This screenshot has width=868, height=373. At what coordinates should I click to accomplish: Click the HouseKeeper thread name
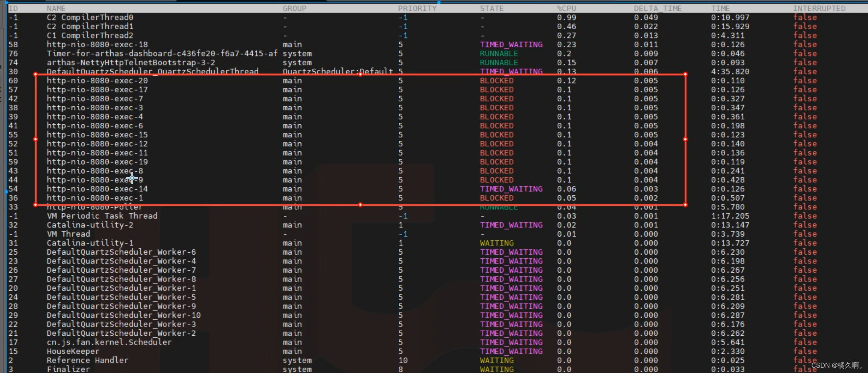[x=73, y=351]
